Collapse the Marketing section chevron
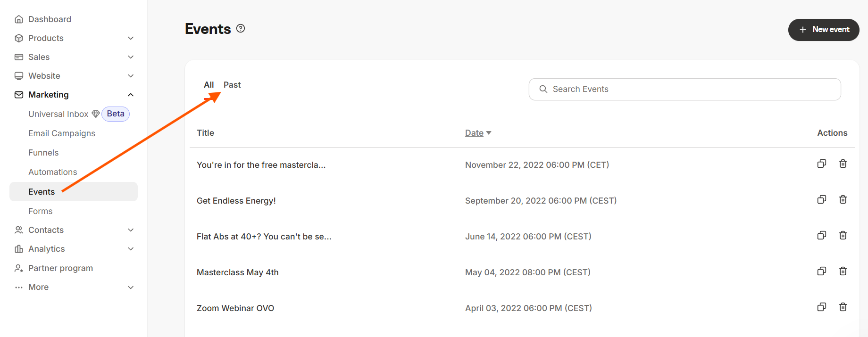Viewport: 868px width, 337px height. pos(131,95)
